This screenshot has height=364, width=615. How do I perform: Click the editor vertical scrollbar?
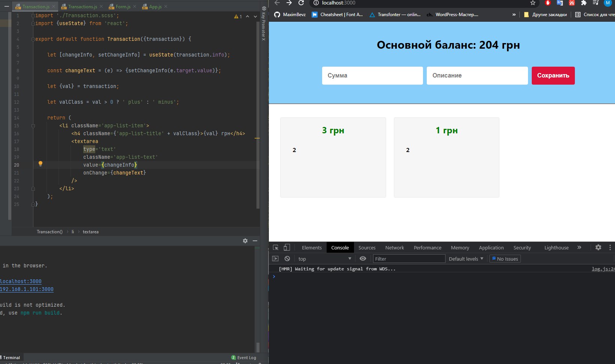tap(258, 114)
